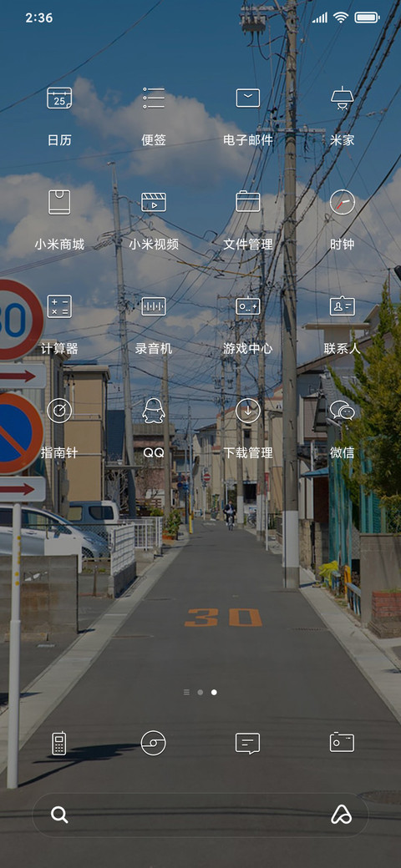Launch Mi Video (小米视频)
The height and width of the screenshot is (868, 401).
154,202
